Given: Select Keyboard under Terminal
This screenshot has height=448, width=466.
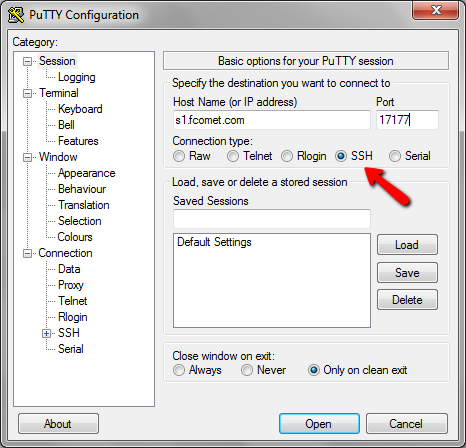Looking at the screenshot, I should (x=80, y=109).
